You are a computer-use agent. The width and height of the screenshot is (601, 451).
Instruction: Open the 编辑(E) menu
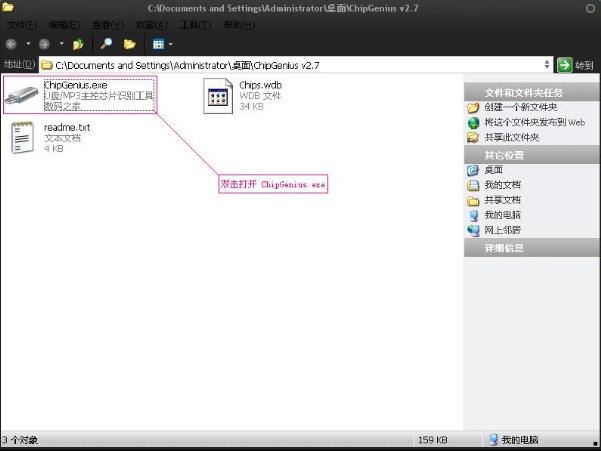point(64,25)
